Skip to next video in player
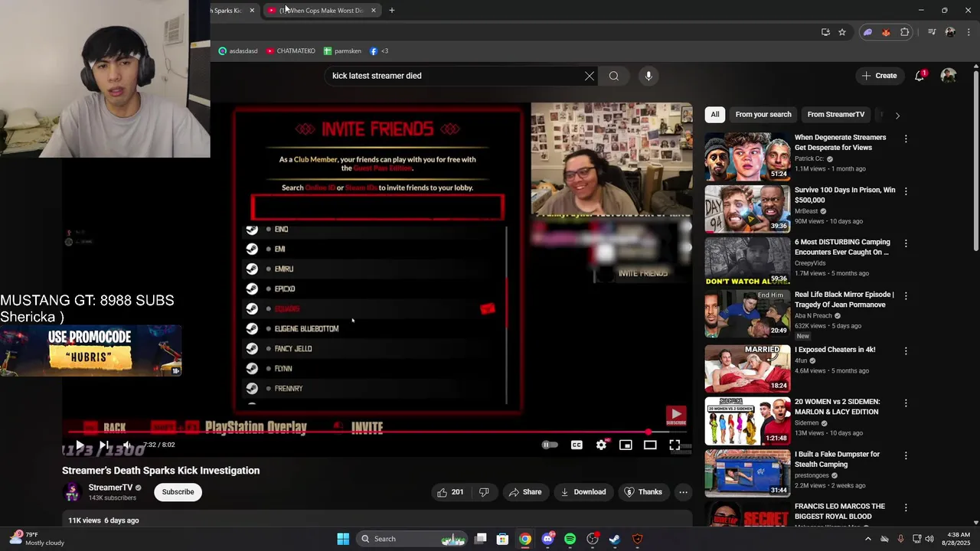This screenshot has width=980, height=551. (104, 445)
